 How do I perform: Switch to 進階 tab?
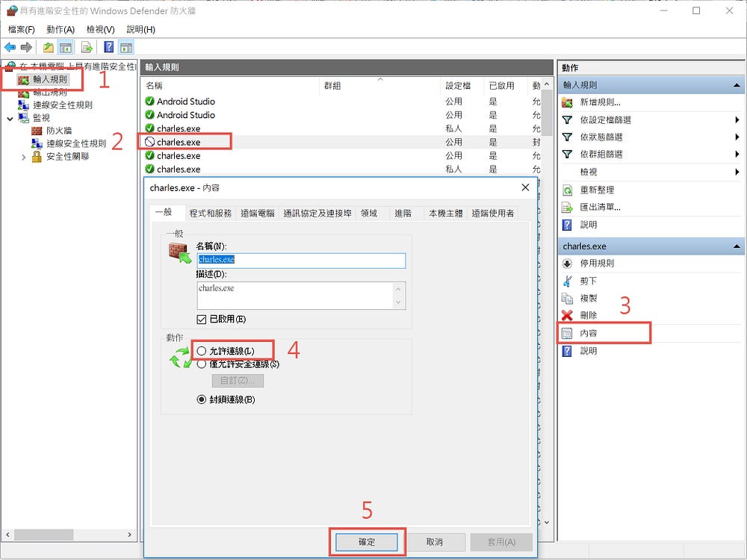403,214
